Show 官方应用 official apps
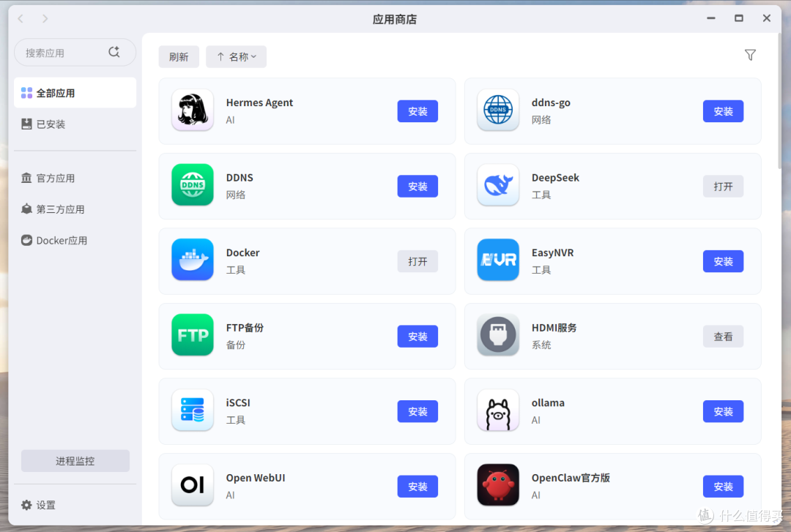This screenshot has height=532, width=791. coord(75,178)
